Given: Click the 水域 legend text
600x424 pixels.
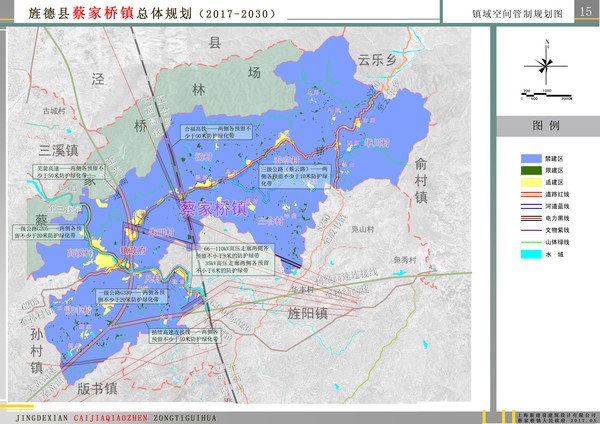Looking at the screenshot, I should tap(555, 254).
